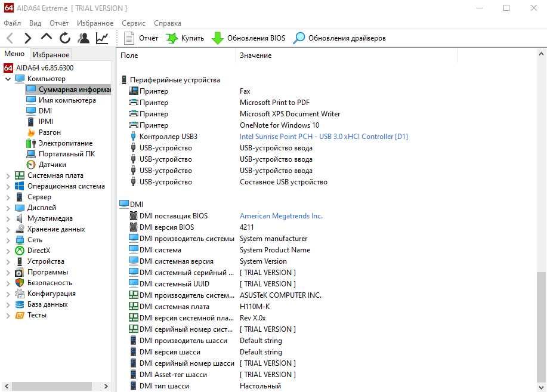Open the Сервис menu

[x=134, y=23]
